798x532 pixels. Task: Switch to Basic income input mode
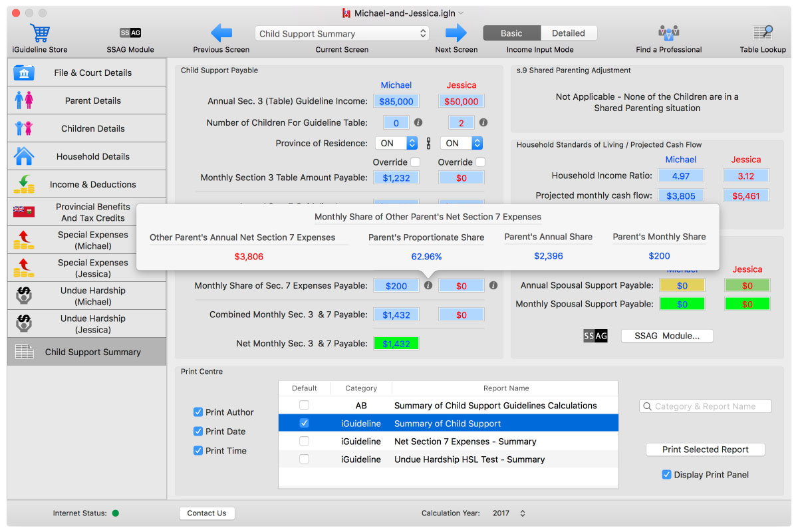511,33
